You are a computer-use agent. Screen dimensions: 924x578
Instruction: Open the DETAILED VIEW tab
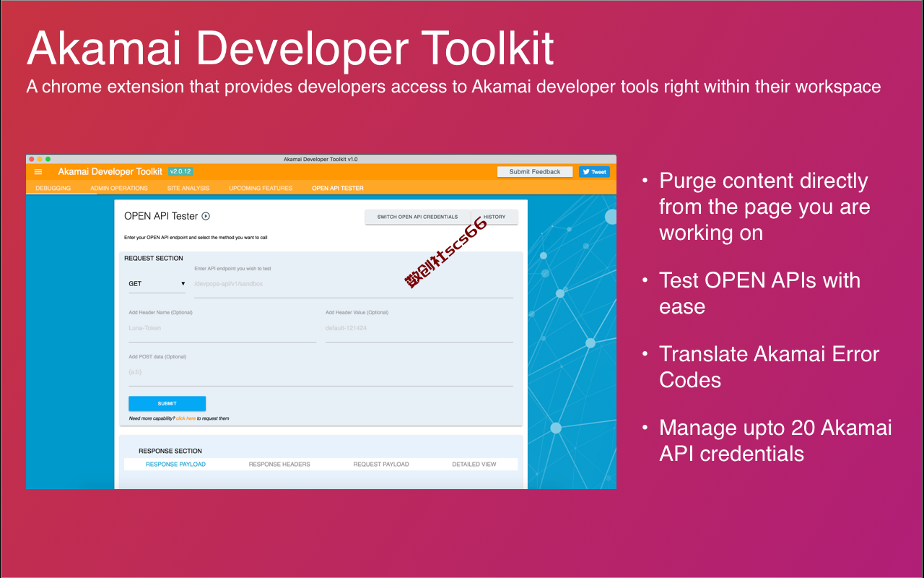pyautogui.click(x=474, y=465)
